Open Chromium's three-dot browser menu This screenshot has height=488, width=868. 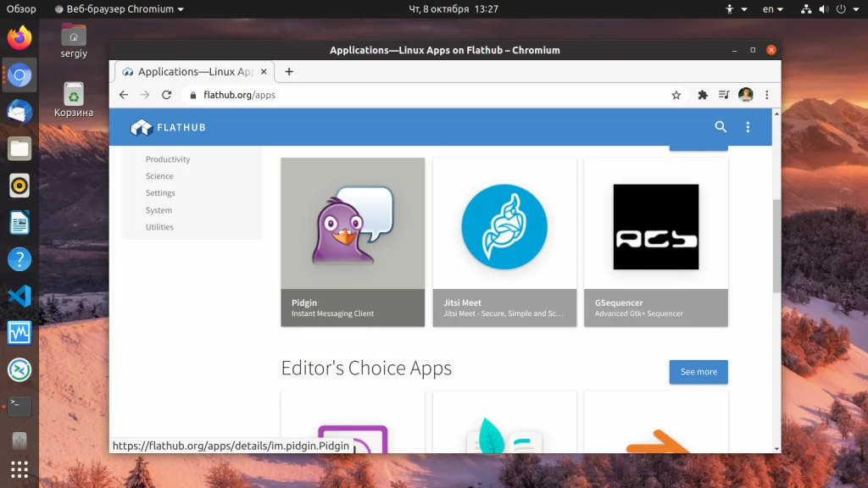[x=767, y=95]
